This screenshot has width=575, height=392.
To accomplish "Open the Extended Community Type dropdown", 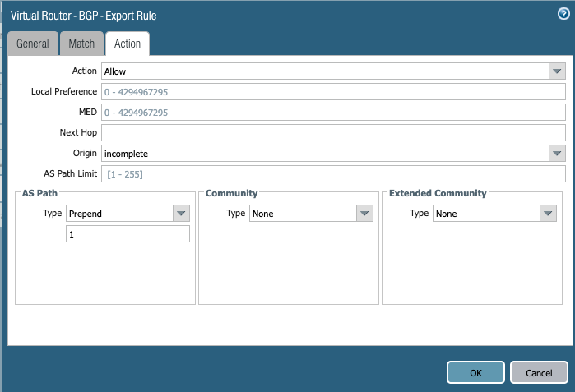I will coord(548,214).
